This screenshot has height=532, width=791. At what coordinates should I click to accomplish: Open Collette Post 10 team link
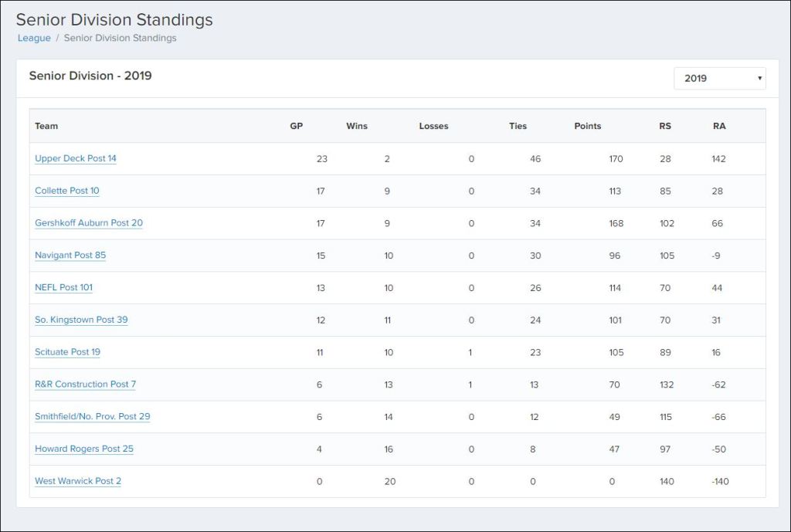click(x=67, y=191)
